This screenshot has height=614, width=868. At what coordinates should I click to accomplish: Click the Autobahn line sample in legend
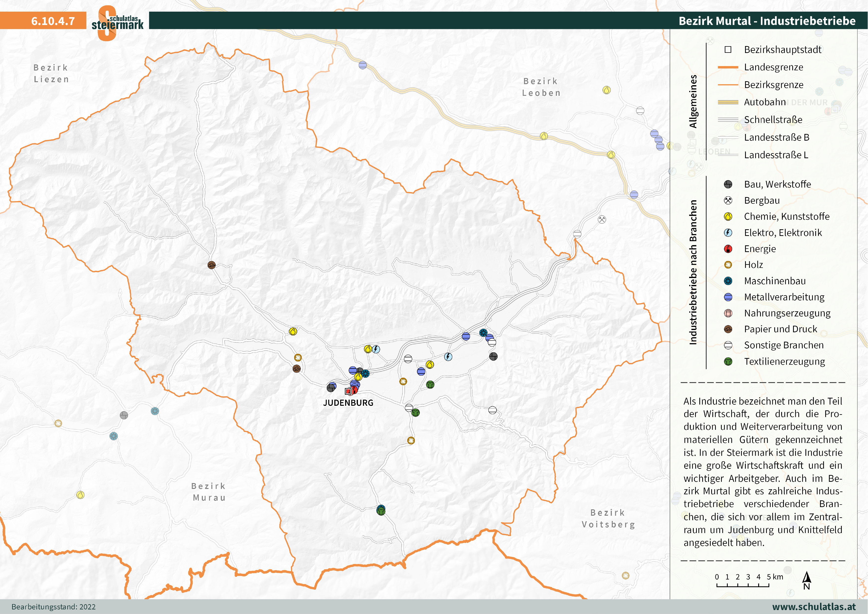(728, 102)
